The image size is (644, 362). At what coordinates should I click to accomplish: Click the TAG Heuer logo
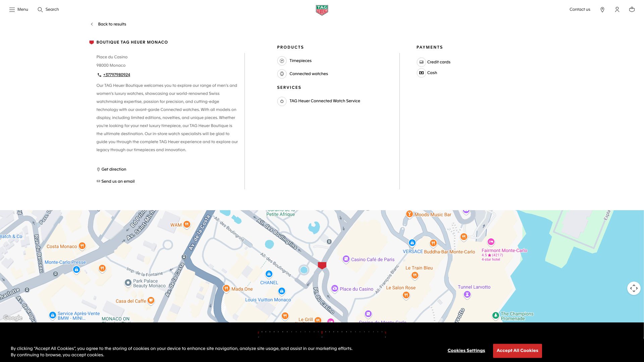[322, 10]
